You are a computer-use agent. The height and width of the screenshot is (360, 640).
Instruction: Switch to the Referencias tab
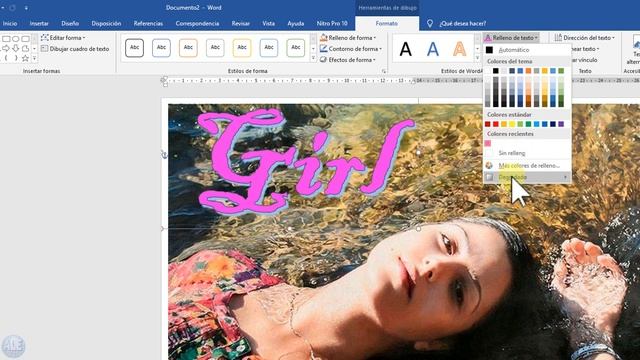coord(148,24)
